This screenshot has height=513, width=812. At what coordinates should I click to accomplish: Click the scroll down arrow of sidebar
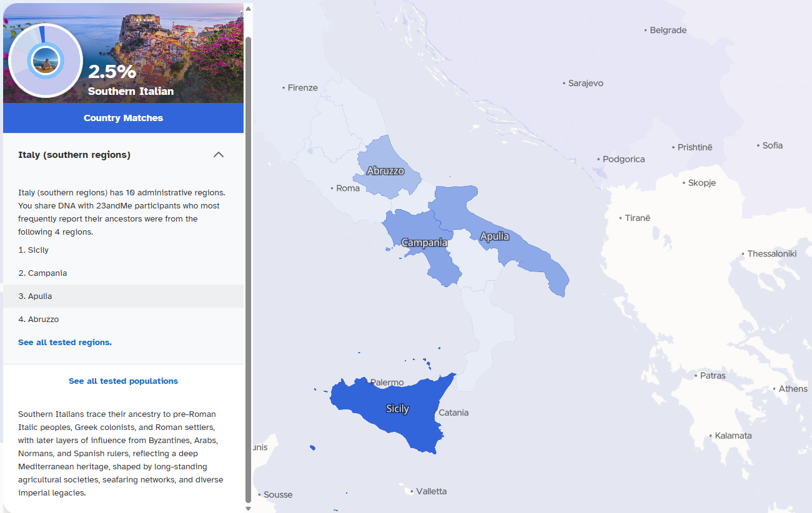tap(248, 508)
